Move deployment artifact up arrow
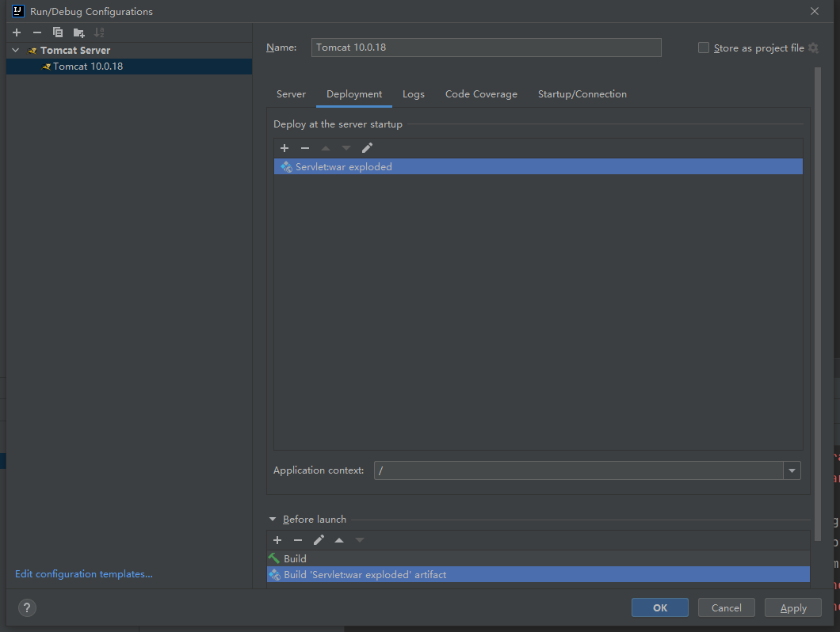The image size is (840, 632). (x=325, y=148)
